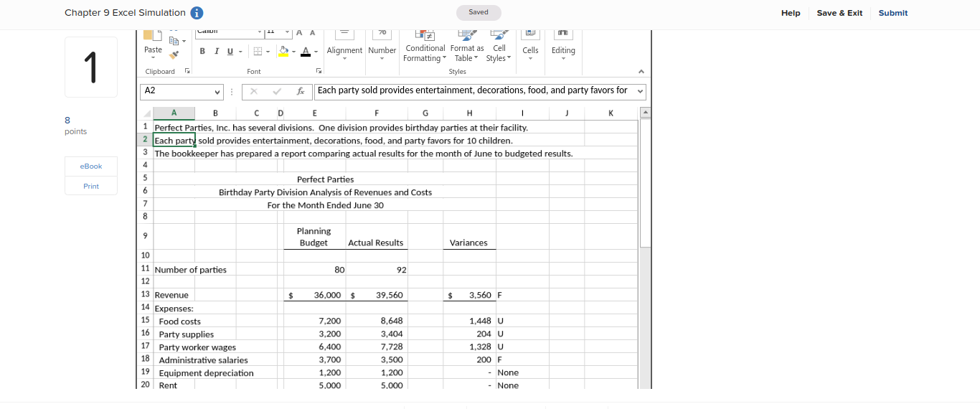The height and width of the screenshot is (409, 980).
Task: Click Save & Exit
Action: (839, 13)
